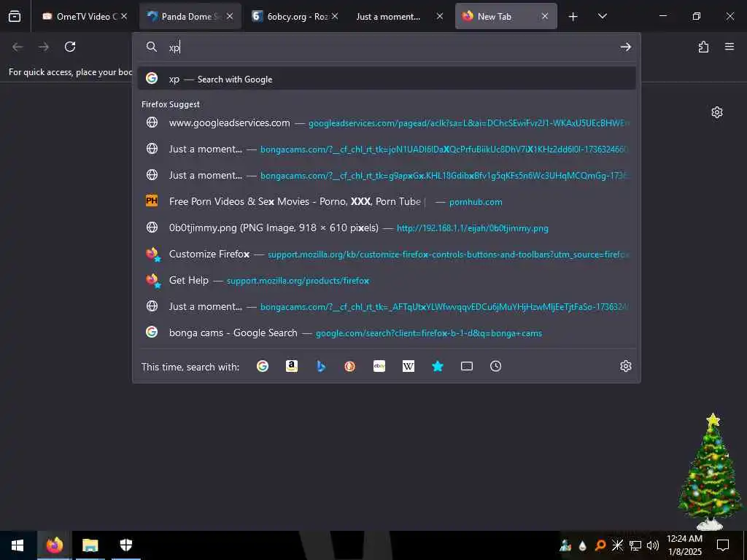This screenshot has width=747, height=560.
Task: Open Firefox View tab overview icon
Action: pos(15,16)
